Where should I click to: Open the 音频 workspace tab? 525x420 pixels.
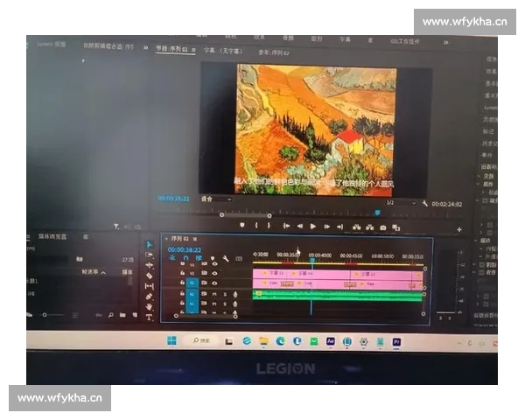click(x=288, y=38)
